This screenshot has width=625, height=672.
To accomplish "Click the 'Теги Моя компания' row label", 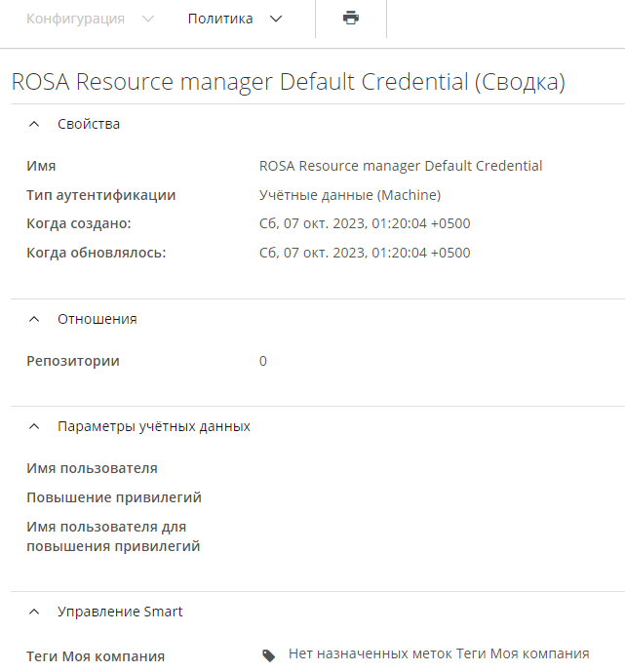I will pyautogui.click(x=96, y=656).
